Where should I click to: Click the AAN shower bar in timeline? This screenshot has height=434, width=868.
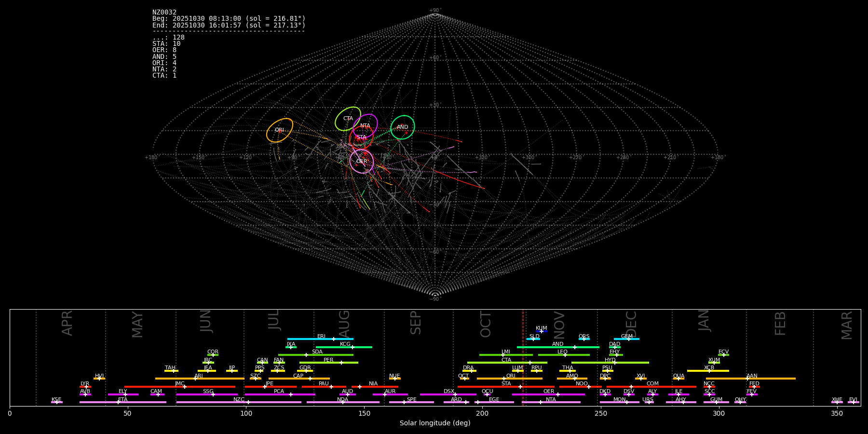[751, 379]
